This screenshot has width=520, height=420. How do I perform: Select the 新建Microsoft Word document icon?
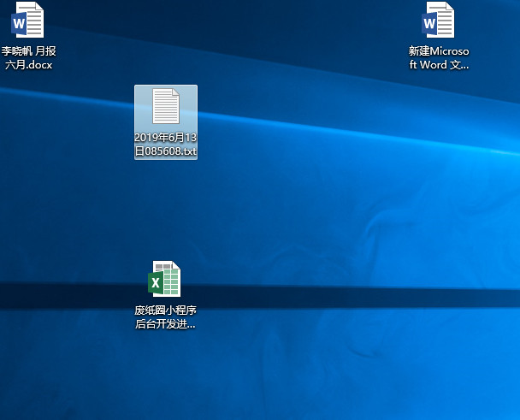coord(439,20)
